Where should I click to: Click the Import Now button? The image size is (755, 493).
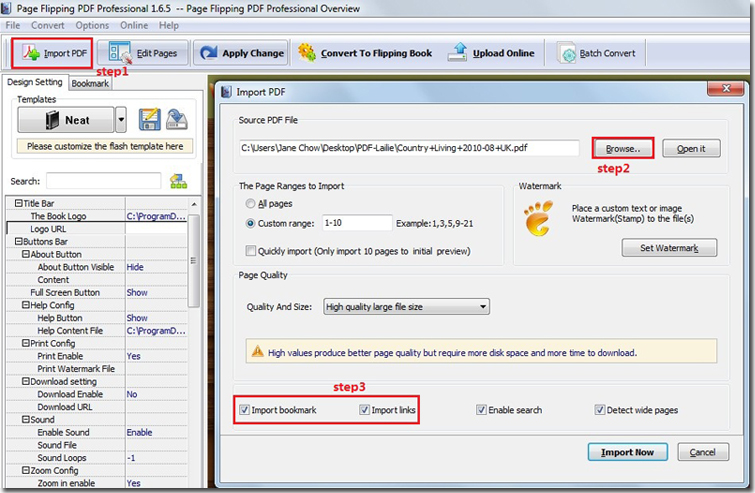(627, 452)
